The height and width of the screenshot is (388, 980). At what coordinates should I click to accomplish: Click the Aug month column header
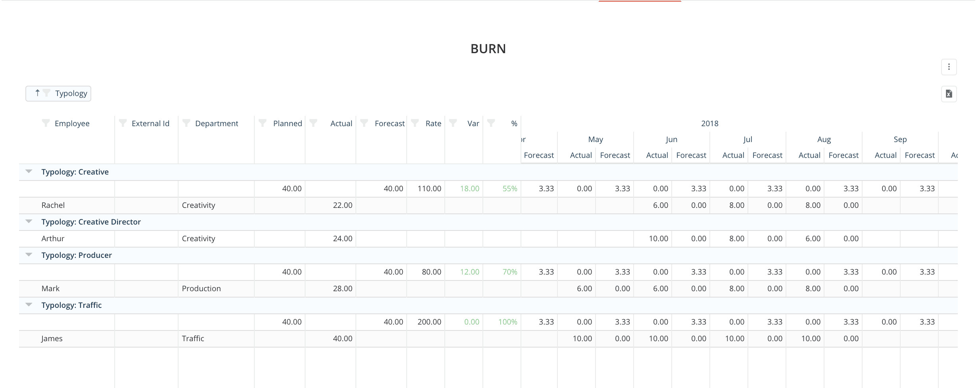pos(824,139)
